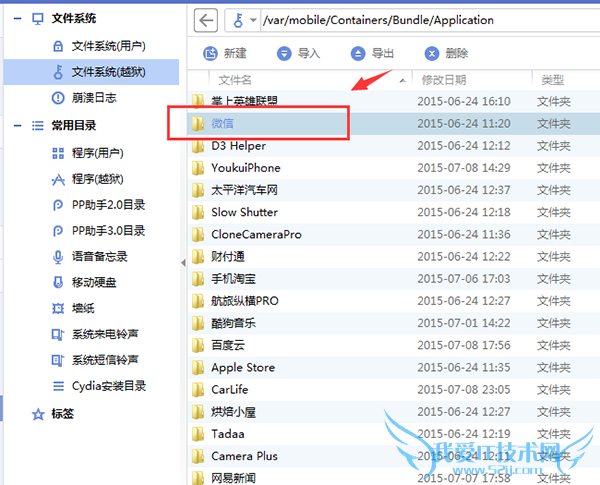Select the 财付通 folder
The width and height of the screenshot is (600, 485).
click(394, 256)
